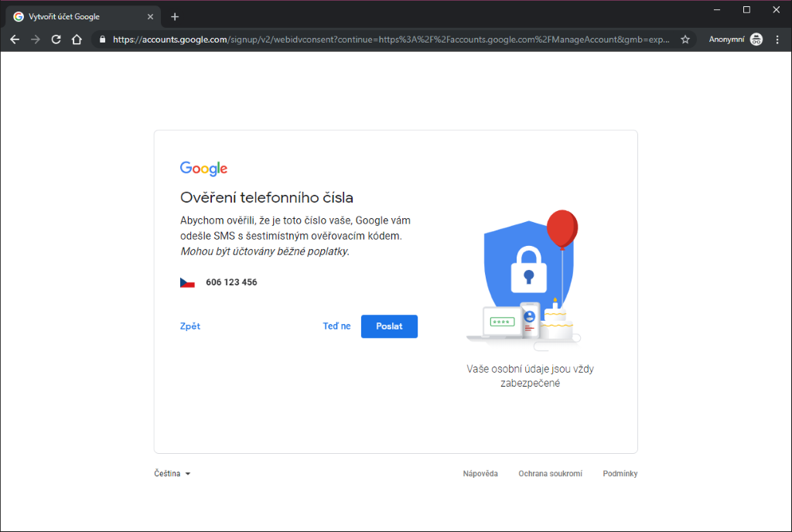Click the Czech flag icon beside phone number
792x532 pixels.
(187, 283)
